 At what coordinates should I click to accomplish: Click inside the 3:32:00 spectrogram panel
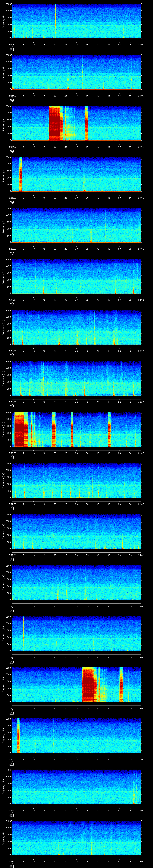point(76,531)
